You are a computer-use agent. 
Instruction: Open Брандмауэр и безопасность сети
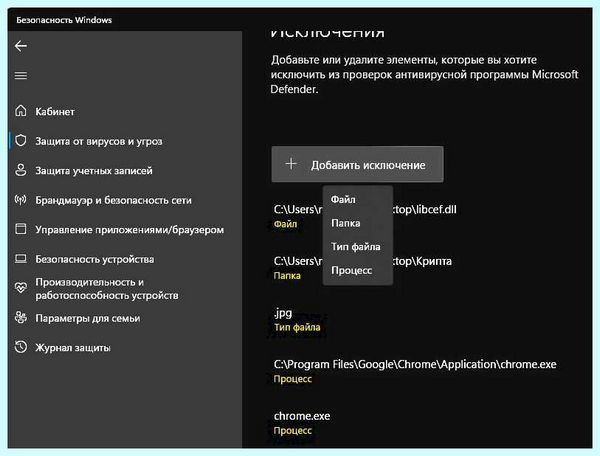(x=113, y=200)
